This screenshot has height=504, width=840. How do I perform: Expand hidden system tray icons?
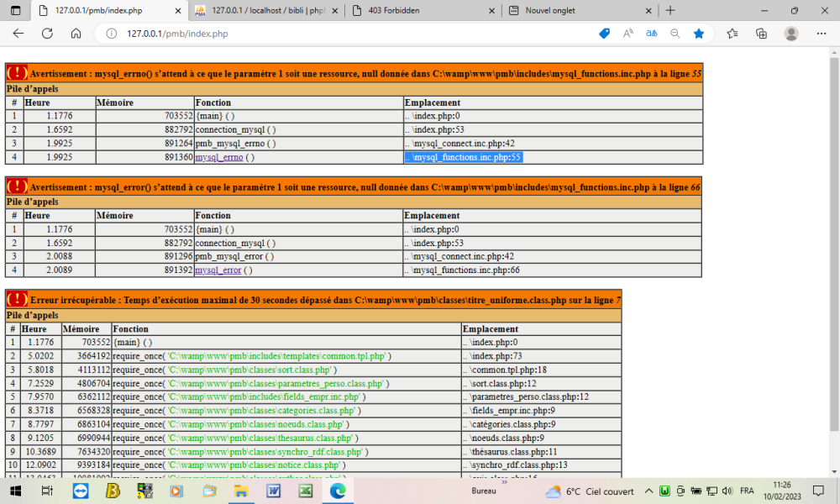(648, 491)
